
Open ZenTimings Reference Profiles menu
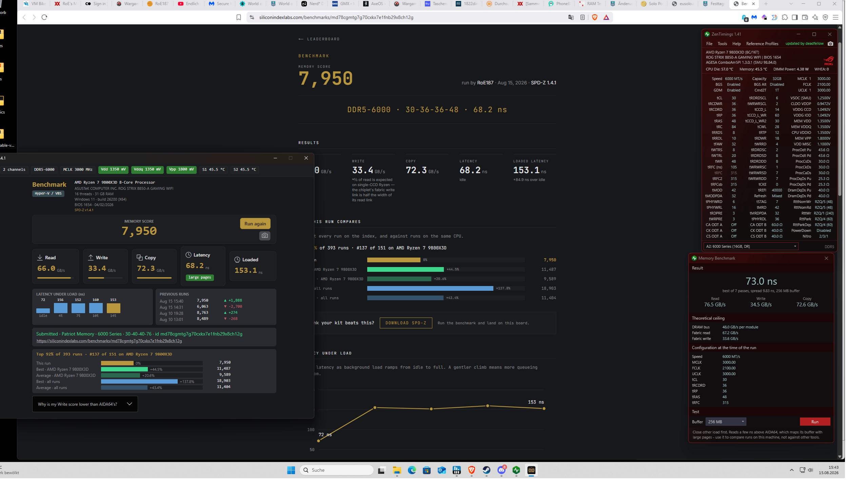762,44
